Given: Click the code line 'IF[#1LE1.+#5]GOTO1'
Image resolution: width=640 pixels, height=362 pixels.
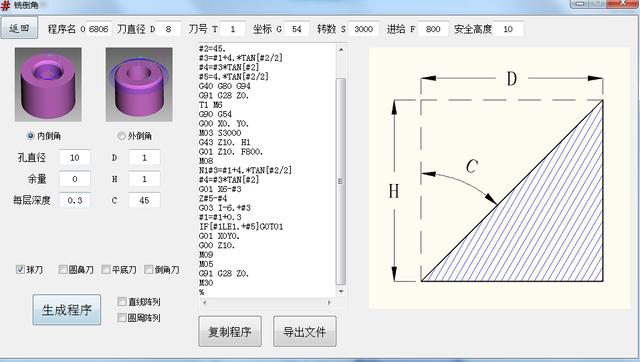Looking at the screenshot, I should [x=241, y=227].
